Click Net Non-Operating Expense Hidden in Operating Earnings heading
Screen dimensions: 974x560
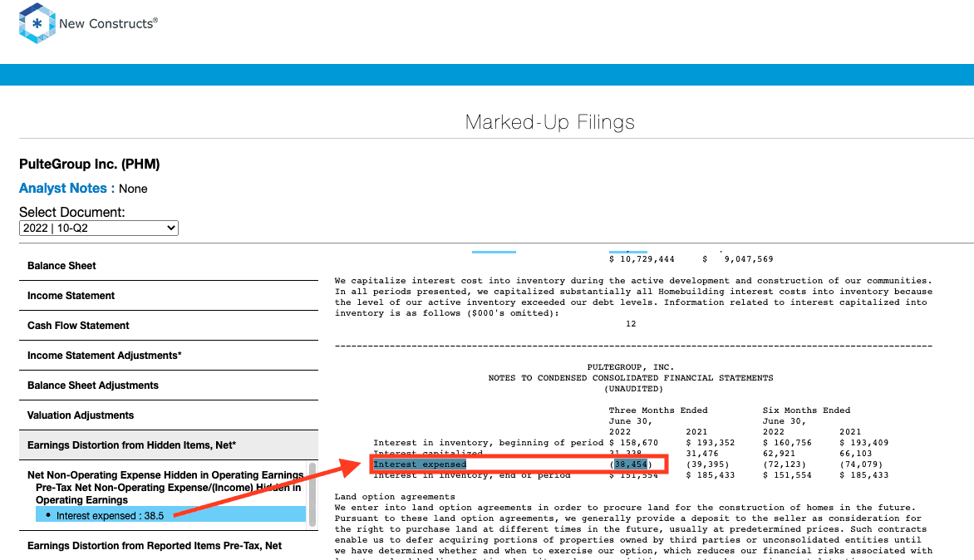(165, 475)
